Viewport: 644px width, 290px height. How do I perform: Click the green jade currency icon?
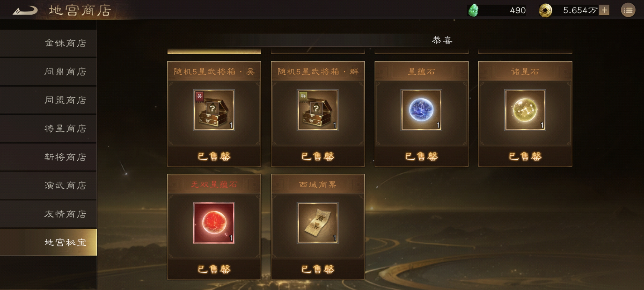point(473,10)
